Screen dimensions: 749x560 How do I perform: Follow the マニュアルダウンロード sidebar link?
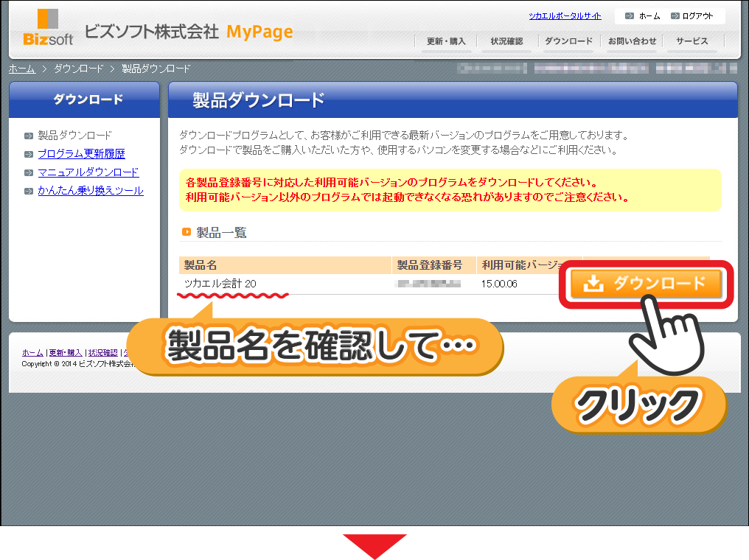pyautogui.click(x=88, y=172)
